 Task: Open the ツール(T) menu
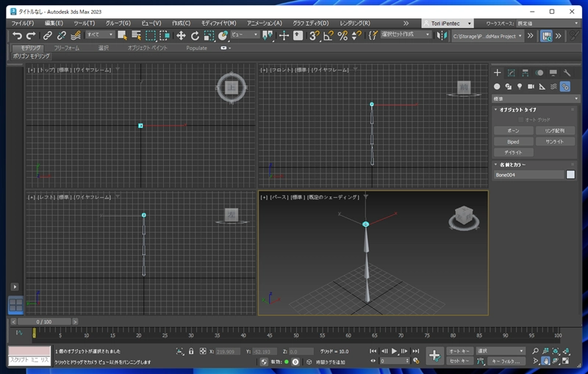[x=85, y=24]
